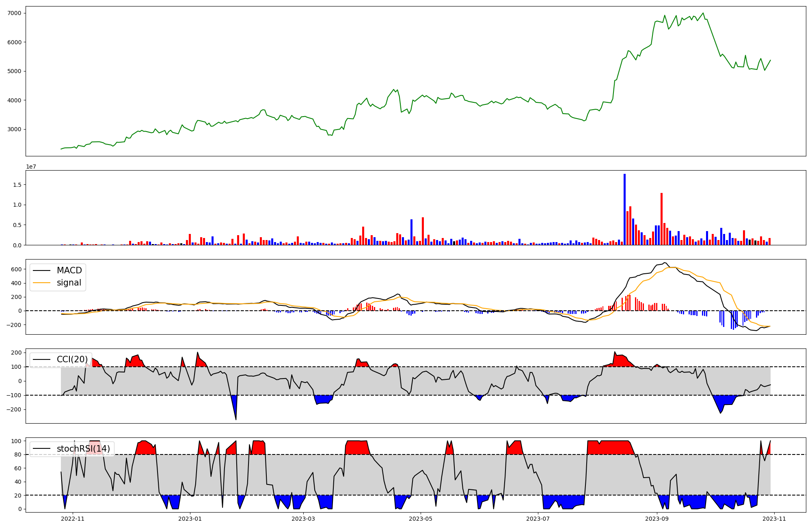Click the 3000 price axis label
812x528 pixels.
tap(14, 129)
